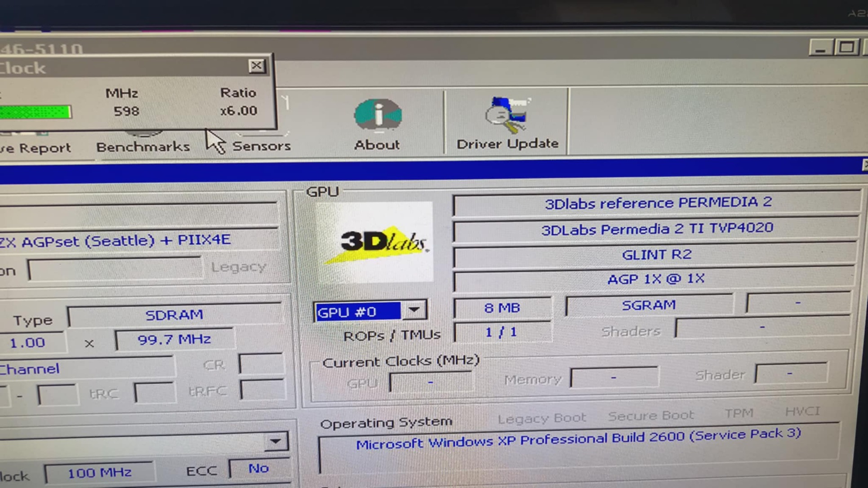Open the Sensors toolbar item
The image size is (868, 488).
point(261,146)
